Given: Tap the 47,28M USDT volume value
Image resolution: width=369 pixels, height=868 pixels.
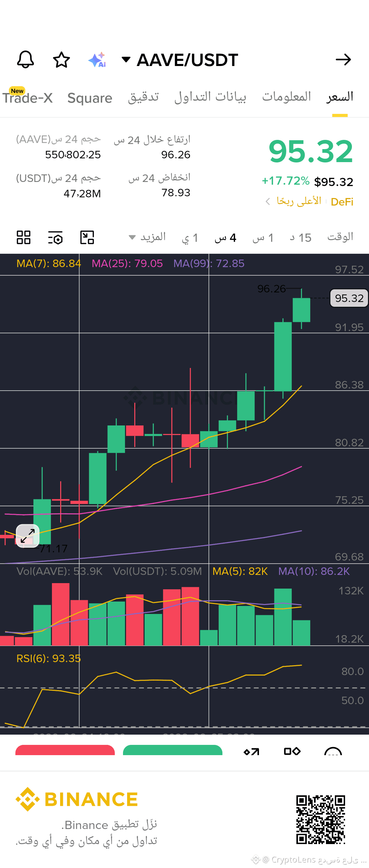Looking at the screenshot, I should (x=82, y=194).
